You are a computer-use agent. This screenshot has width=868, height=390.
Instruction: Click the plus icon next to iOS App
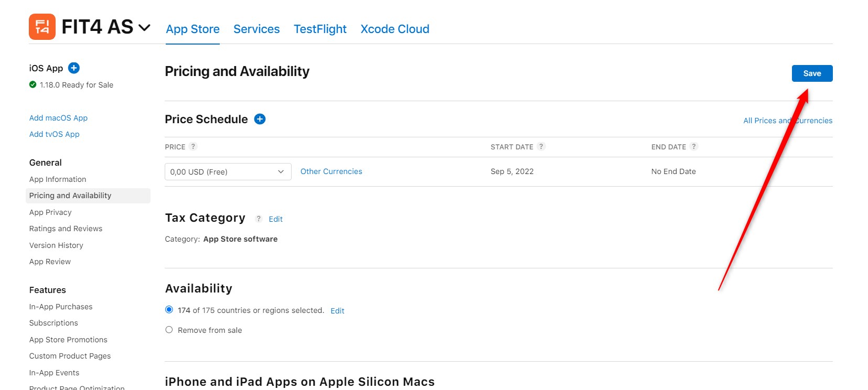coord(74,68)
